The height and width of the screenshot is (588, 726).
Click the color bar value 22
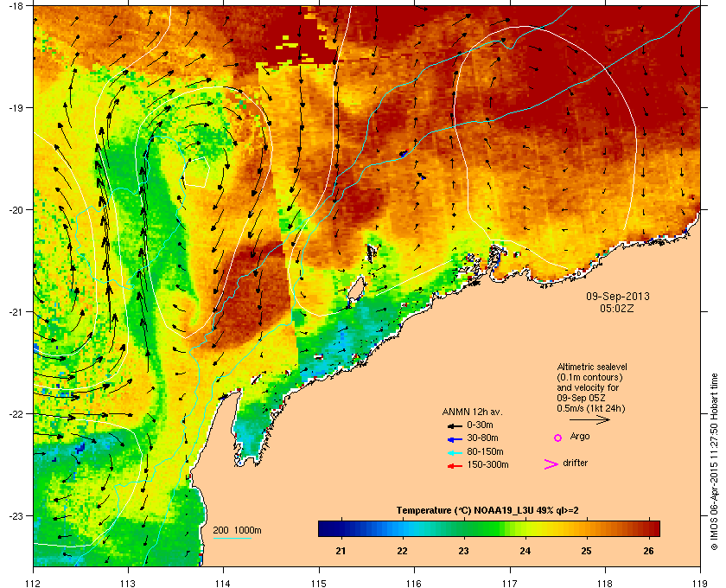coord(403,551)
